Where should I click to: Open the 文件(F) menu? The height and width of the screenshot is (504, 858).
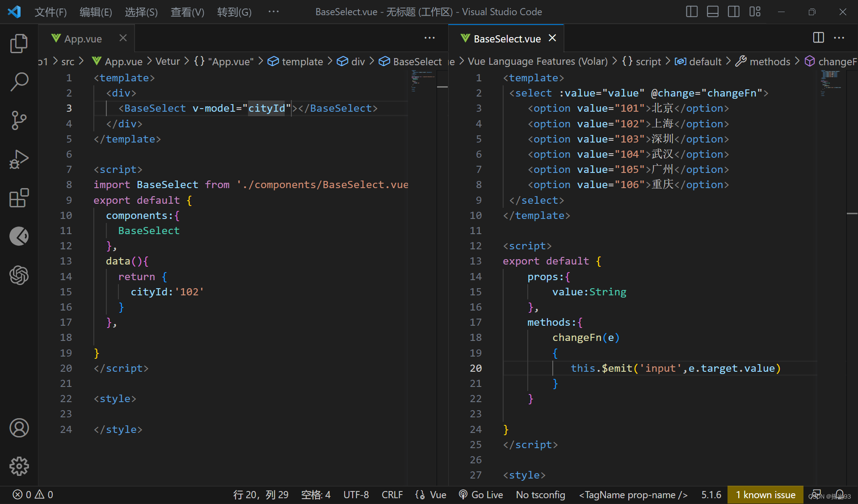tap(52, 13)
